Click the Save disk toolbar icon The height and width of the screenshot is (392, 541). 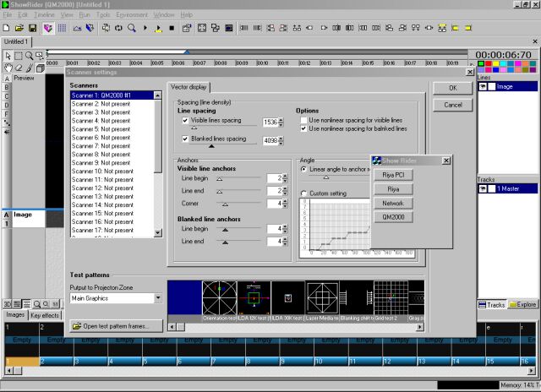(31, 28)
